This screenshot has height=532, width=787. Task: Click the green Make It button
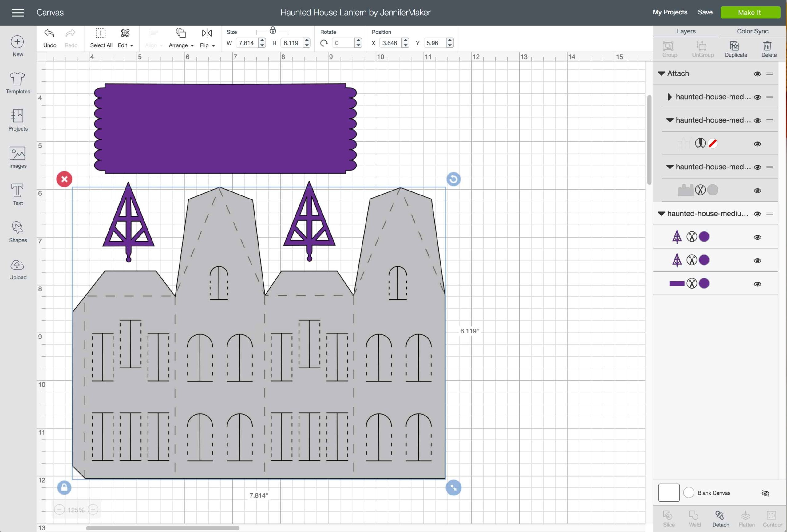750,13
